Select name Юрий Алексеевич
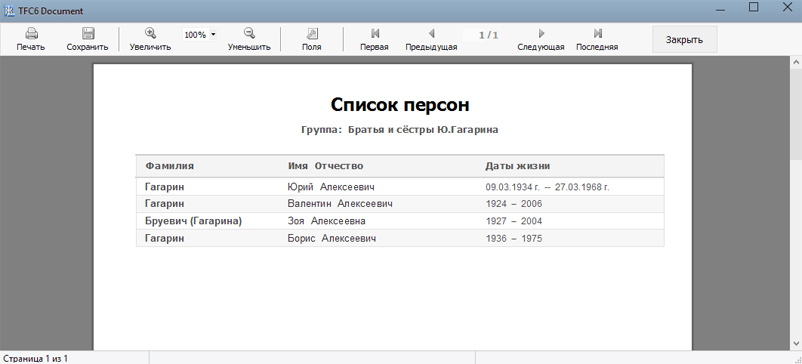The width and height of the screenshot is (802, 364). pyautogui.click(x=331, y=187)
